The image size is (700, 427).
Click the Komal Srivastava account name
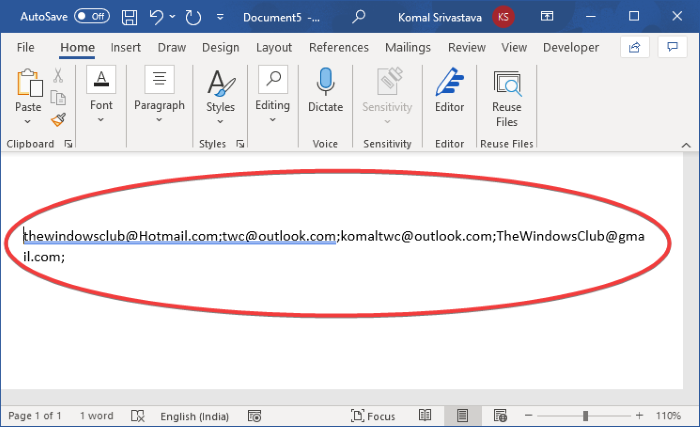click(x=440, y=17)
